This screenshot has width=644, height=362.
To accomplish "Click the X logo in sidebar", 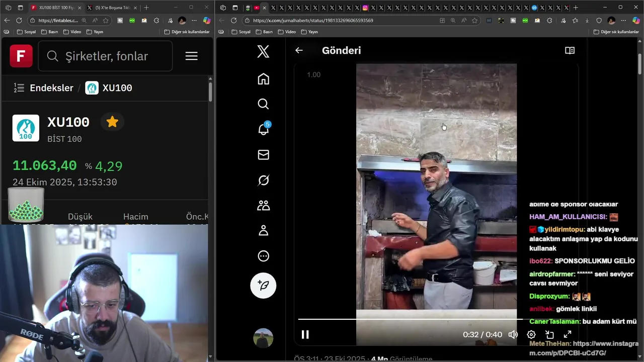I will [263, 51].
